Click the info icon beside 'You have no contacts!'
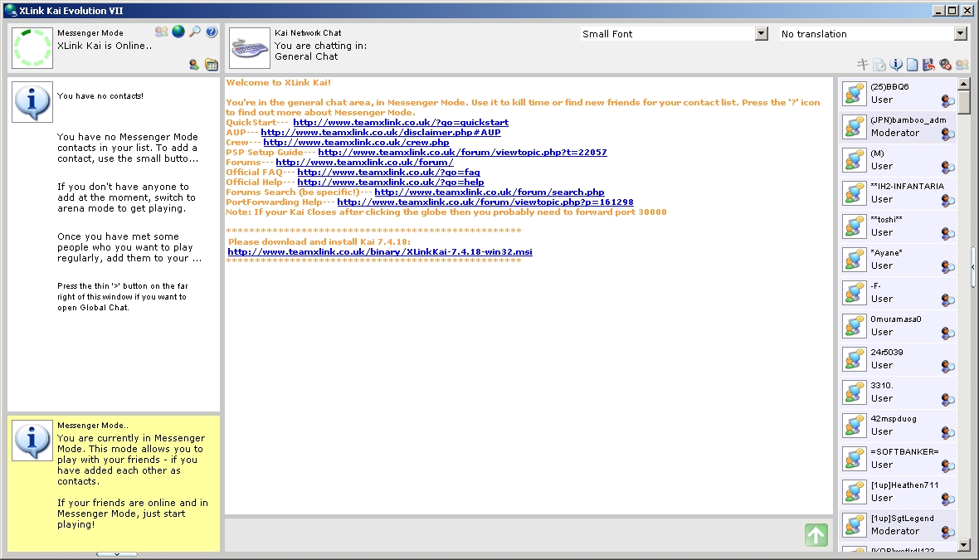The height and width of the screenshot is (560, 979). click(32, 102)
